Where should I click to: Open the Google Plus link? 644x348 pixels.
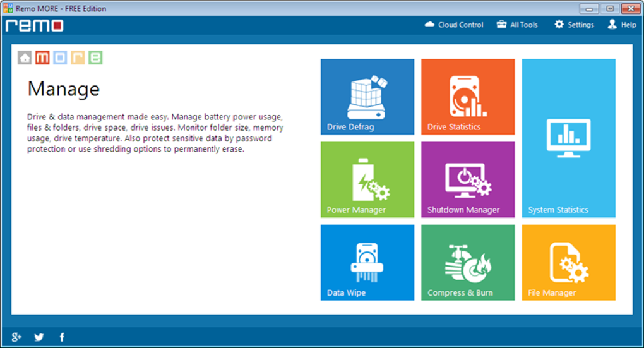click(x=16, y=337)
